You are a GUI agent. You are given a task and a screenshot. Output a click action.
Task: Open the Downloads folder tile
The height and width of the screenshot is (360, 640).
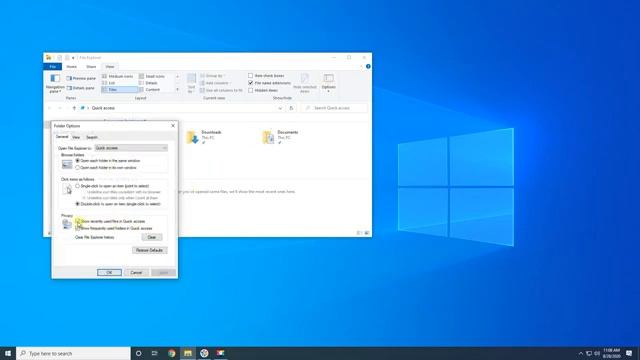[204, 137]
